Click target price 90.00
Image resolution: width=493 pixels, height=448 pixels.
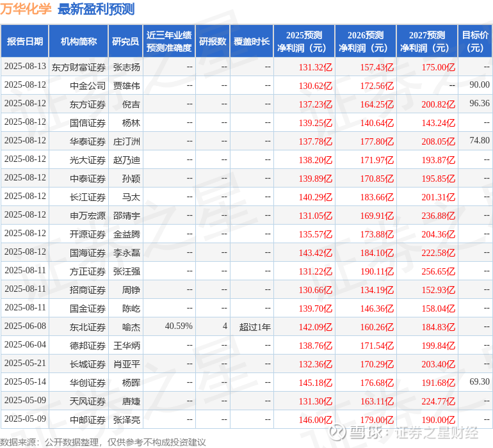click(x=480, y=85)
